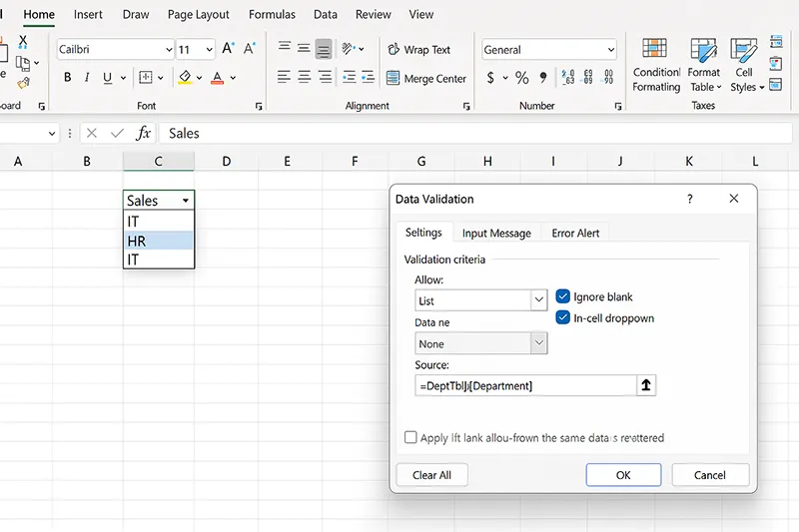Click the Source range selector arrow
Viewport: 799px width, 532px height.
pyautogui.click(x=646, y=385)
